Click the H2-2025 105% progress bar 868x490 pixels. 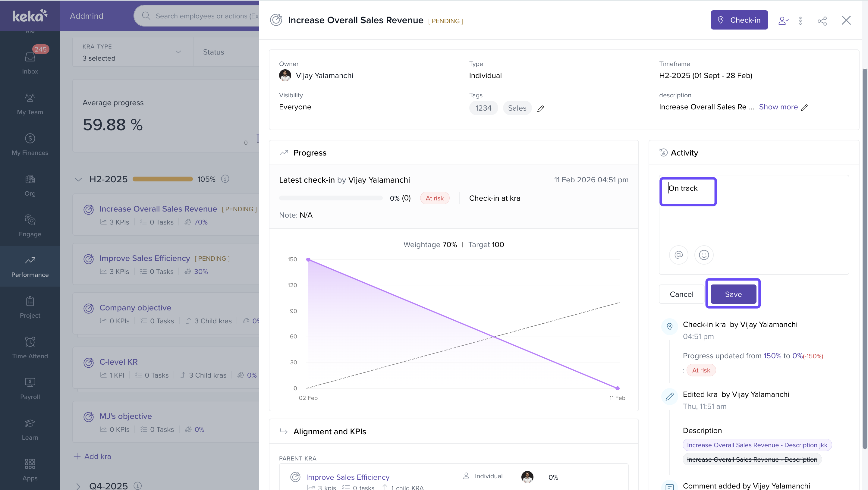[162, 179]
